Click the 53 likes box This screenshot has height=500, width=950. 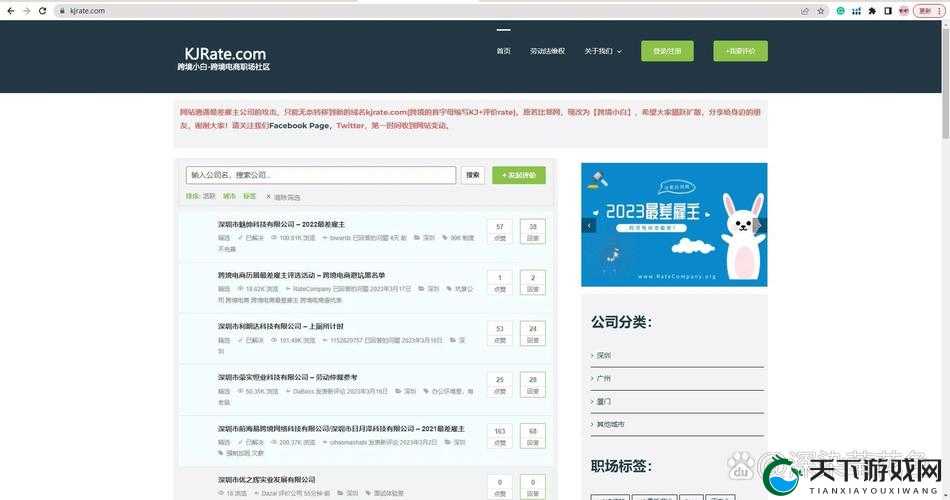[x=500, y=333]
